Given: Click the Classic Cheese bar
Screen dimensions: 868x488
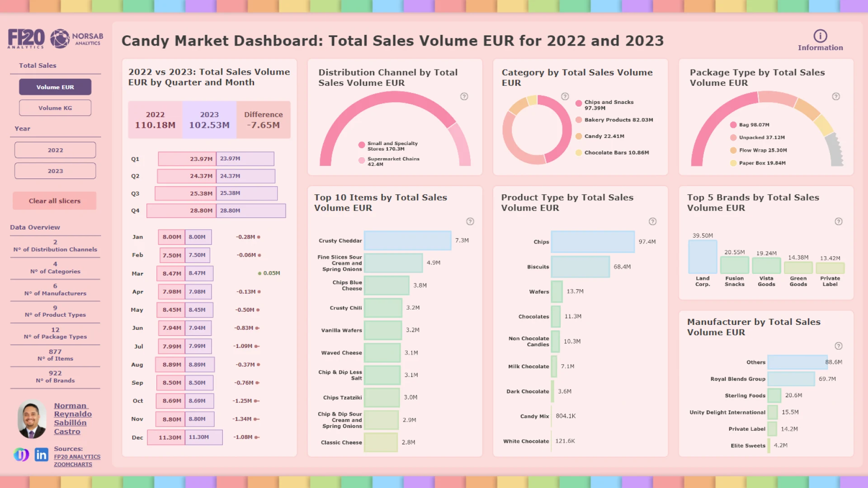Looking at the screenshot, I should click(x=381, y=442).
